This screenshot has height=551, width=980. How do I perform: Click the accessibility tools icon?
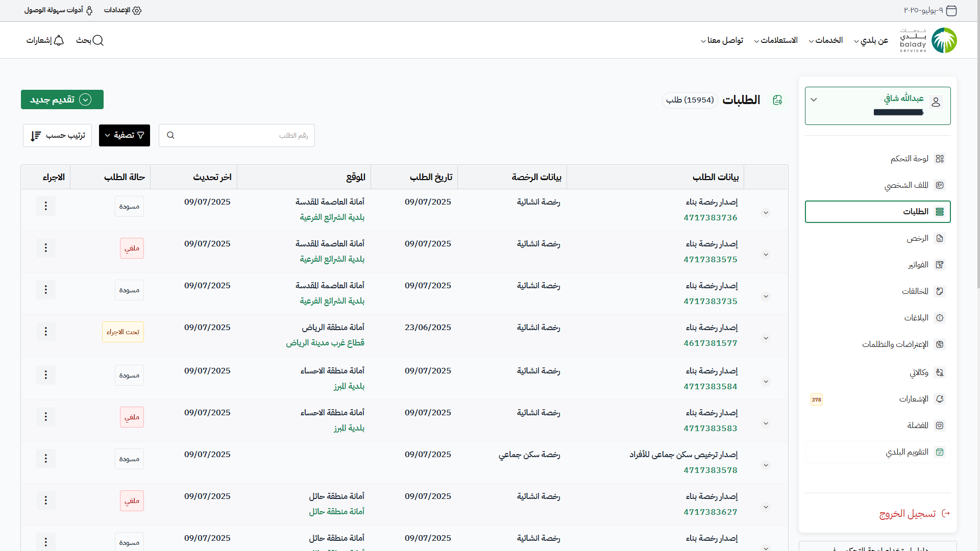(x=89, y=10)
